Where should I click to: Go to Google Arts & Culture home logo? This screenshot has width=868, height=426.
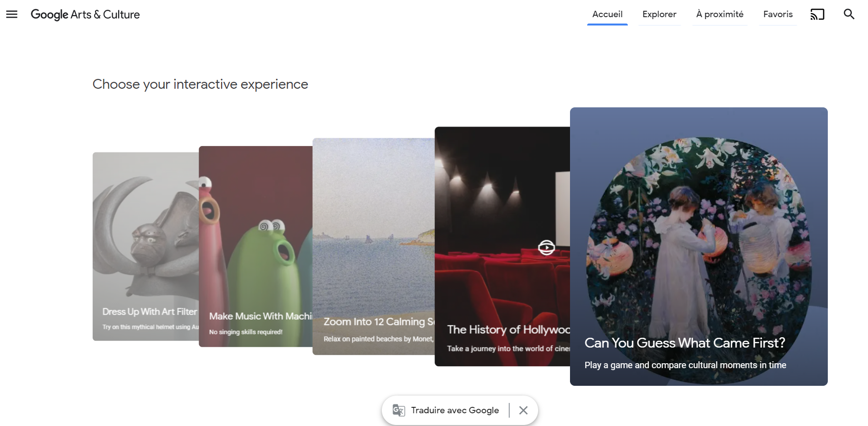(x=85, y=14)
